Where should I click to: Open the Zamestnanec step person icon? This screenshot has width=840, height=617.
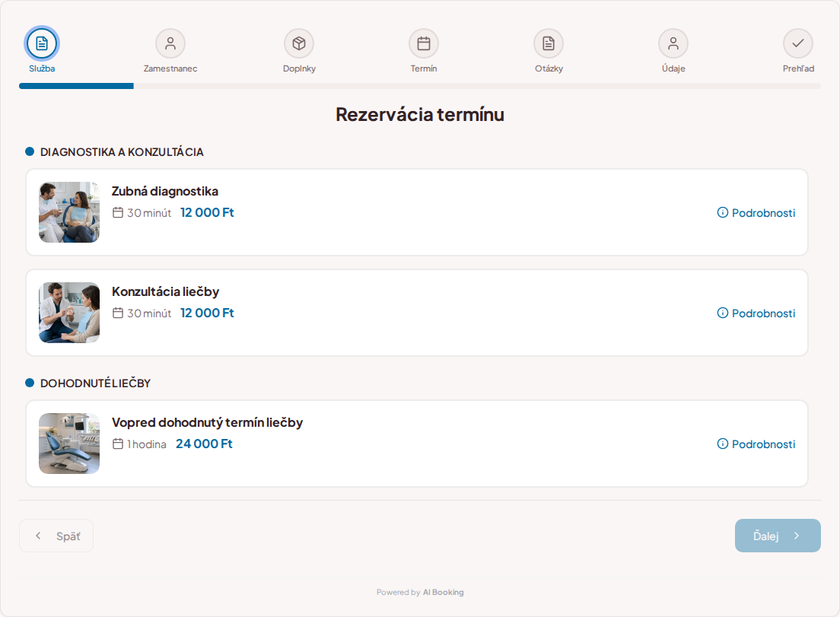pos(170,43)
